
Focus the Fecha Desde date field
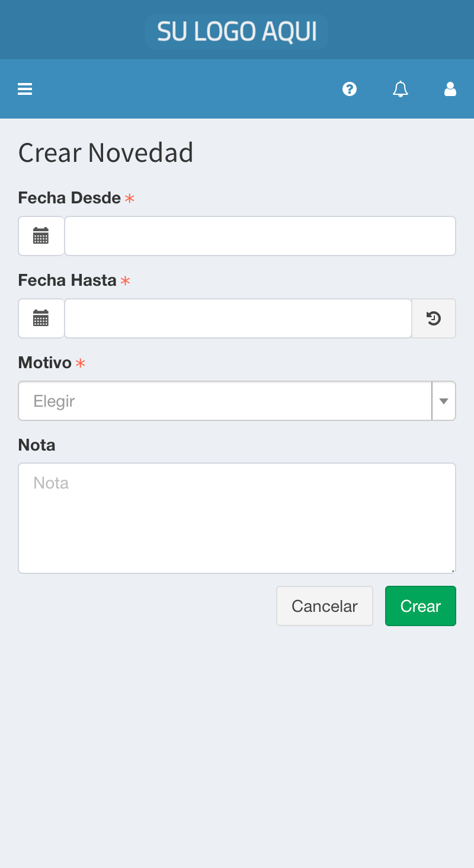(260, 236)
